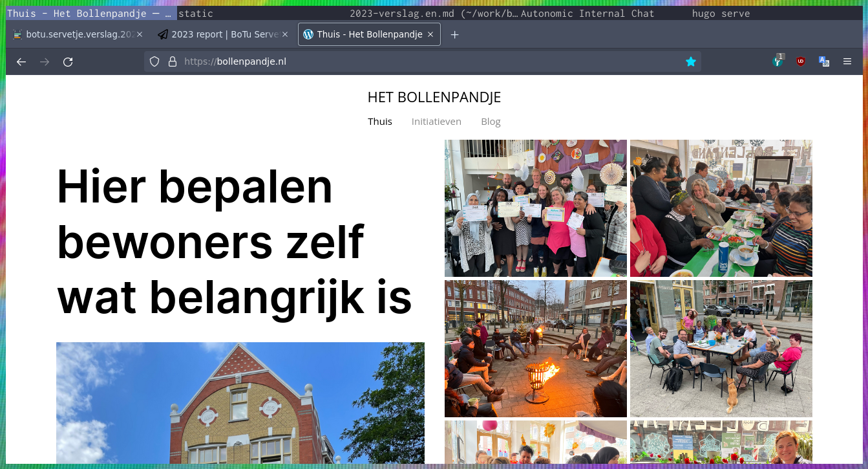Click the browser back arrow
The image size is (868, 469).
coord(21,62)
